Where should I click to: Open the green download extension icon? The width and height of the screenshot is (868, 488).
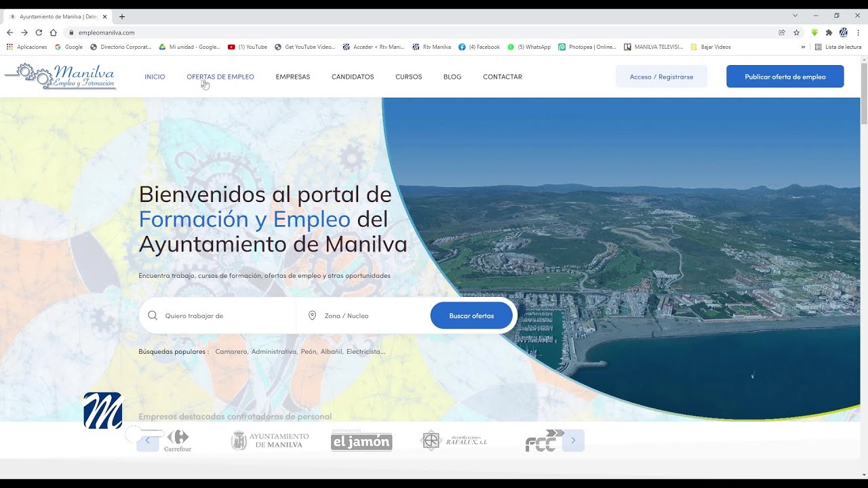click(x=814, y=33)
